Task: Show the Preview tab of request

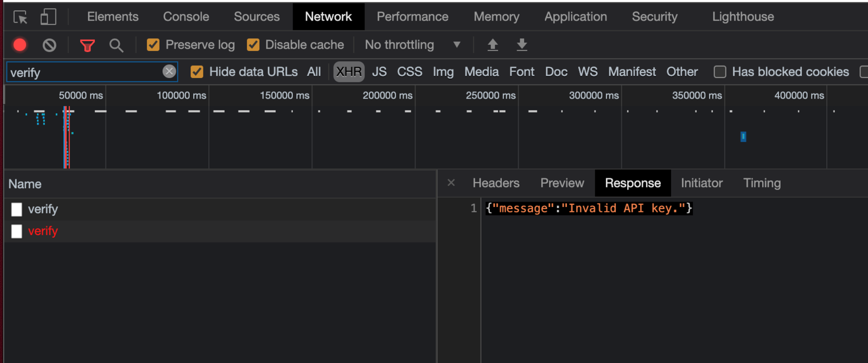Action: click(x=562, y=183)
